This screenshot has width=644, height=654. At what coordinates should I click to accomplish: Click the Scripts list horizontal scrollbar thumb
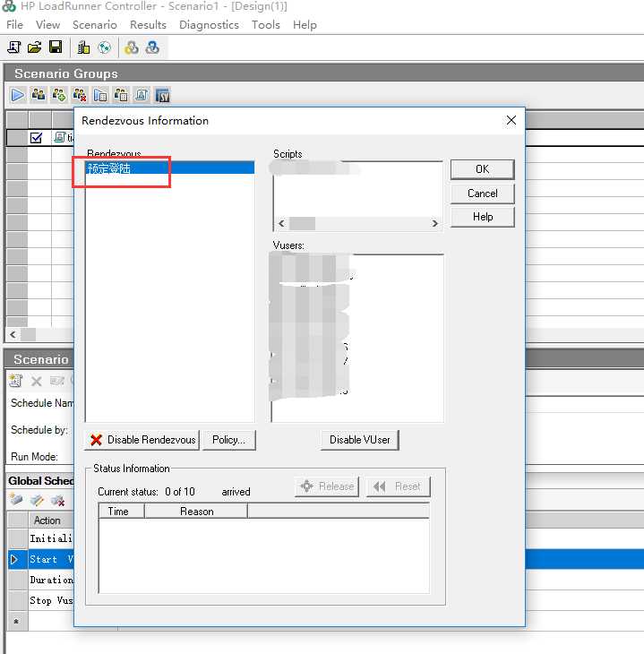pos(303,224)
